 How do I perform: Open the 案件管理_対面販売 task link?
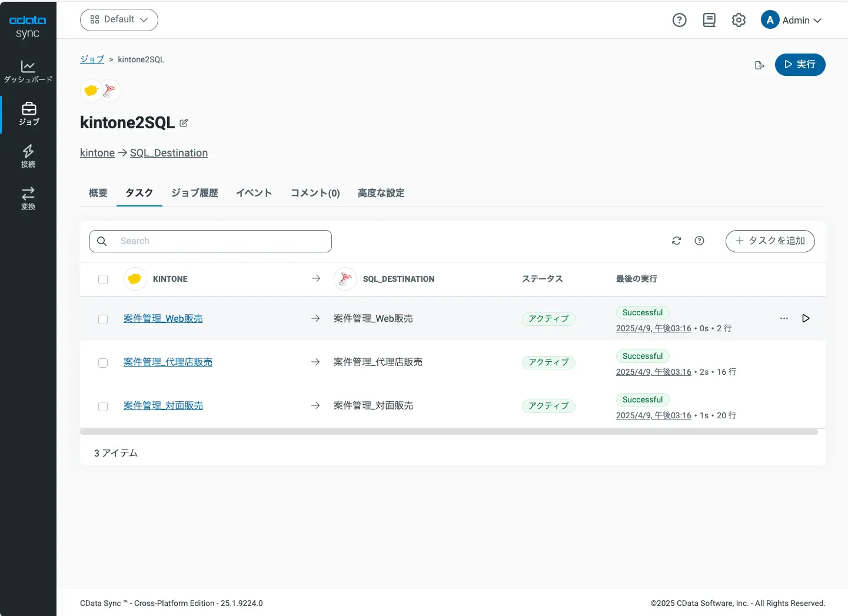163,405
